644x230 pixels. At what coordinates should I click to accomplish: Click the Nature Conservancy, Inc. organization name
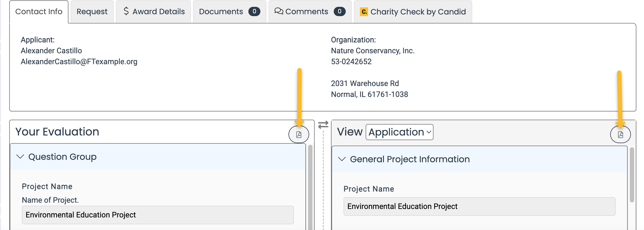pos(372,51)
